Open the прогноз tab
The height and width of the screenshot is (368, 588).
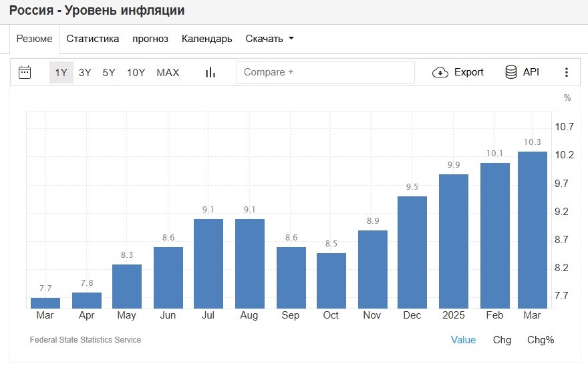[150, 39]
